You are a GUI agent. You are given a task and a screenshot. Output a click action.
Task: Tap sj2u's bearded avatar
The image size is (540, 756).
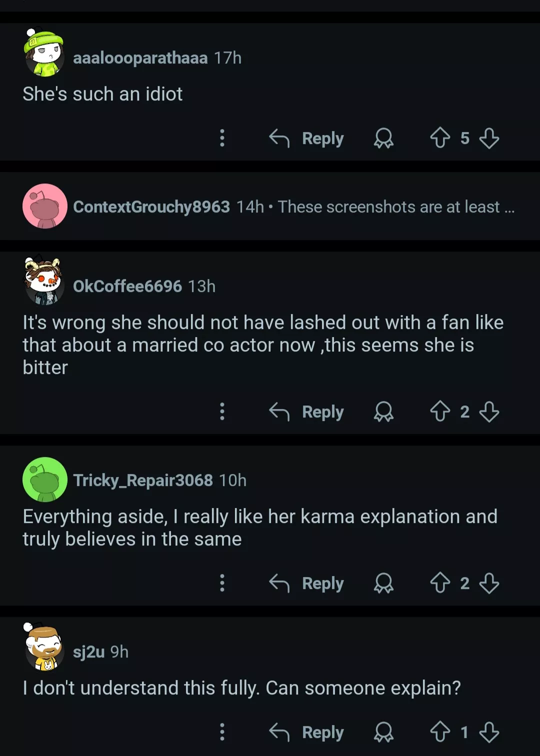tap(44, 647)
